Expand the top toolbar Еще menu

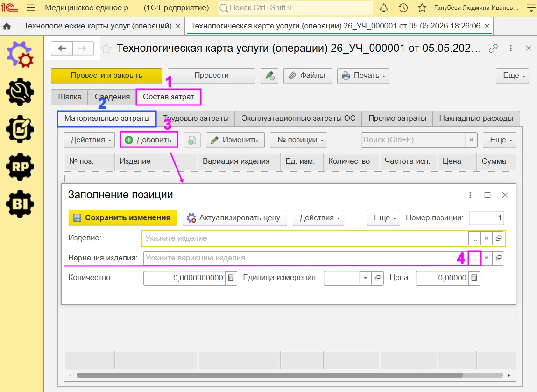[512, 76]
